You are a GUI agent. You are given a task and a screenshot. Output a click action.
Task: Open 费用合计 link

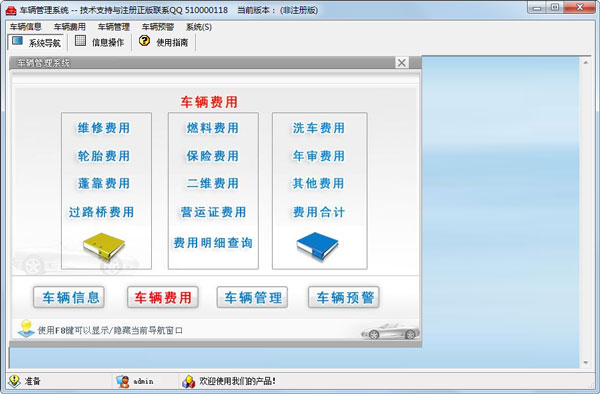click(x=319, y=212)
